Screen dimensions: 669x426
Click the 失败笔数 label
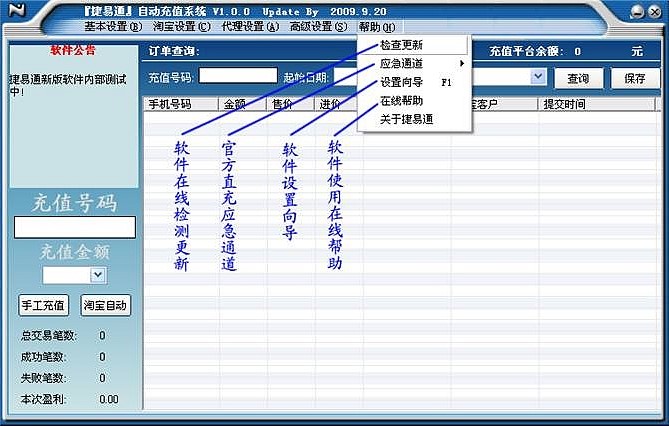(44, 378)
